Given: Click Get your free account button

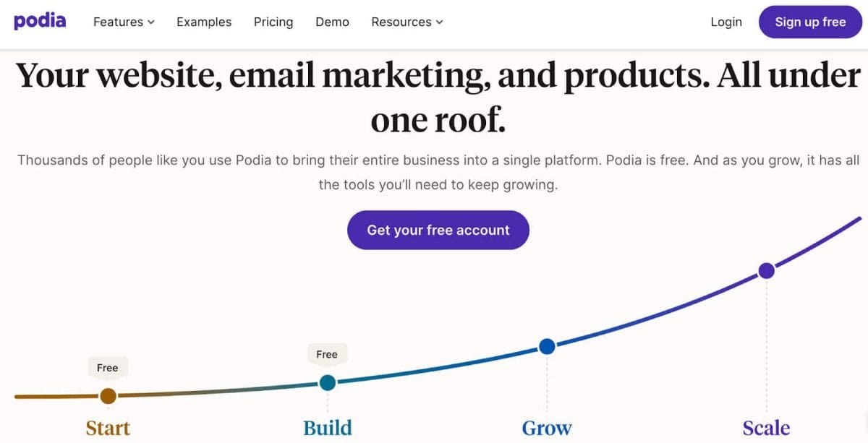Looking at the screenshot, I should [x=438, y=230].
